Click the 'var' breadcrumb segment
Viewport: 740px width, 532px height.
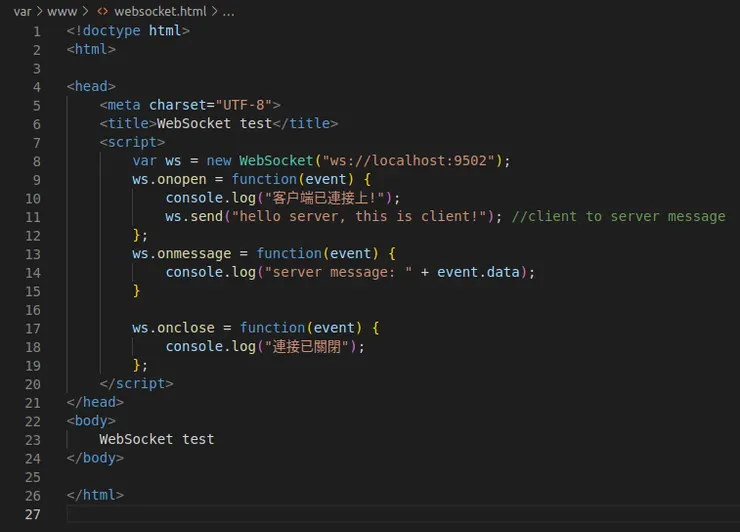[x=22, y=11]
